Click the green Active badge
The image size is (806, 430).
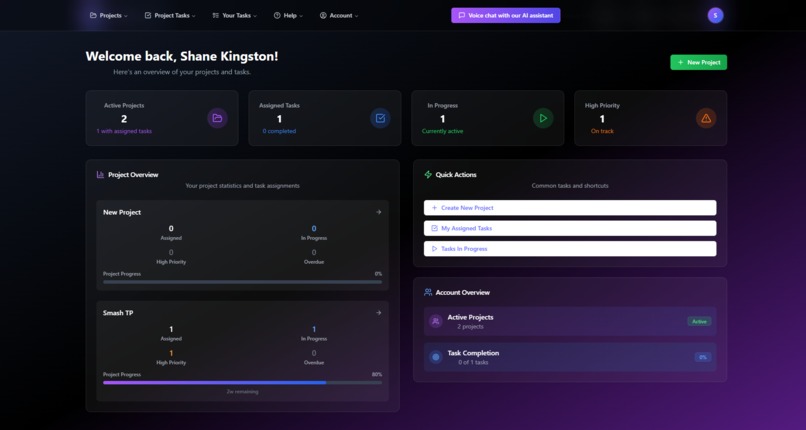[699, 322]
